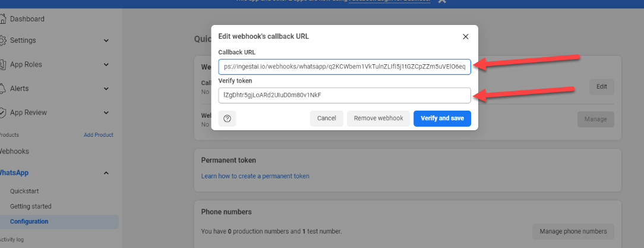Close the Edit webhook dialog
644x248 pixels.
pyautogui.click(x=465, y=37)
